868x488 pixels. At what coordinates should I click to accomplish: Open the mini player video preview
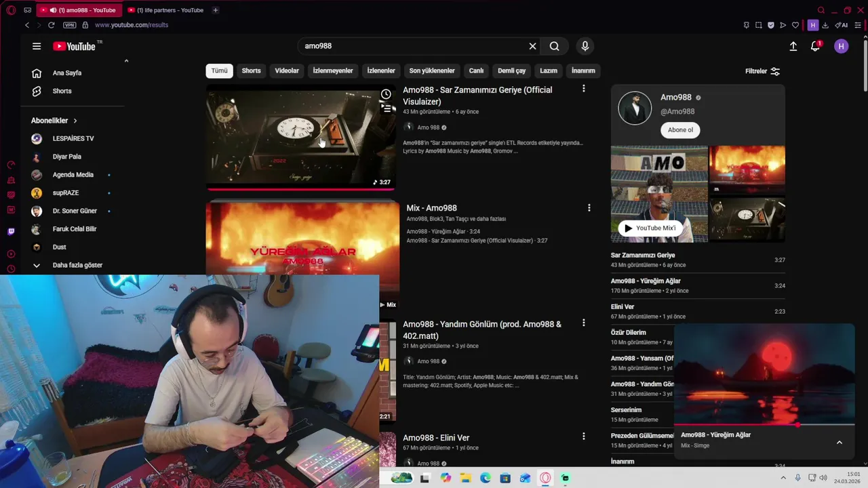[764, 375]
